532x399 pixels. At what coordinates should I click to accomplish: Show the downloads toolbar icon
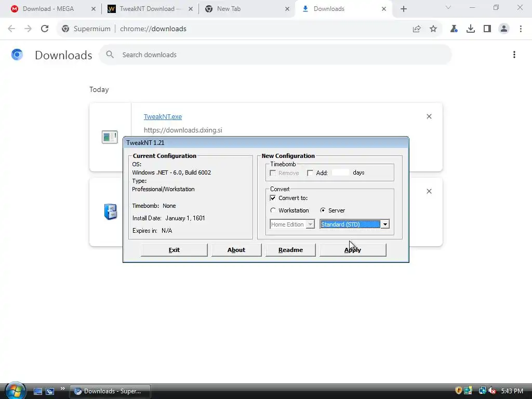[x=471, y=29]
